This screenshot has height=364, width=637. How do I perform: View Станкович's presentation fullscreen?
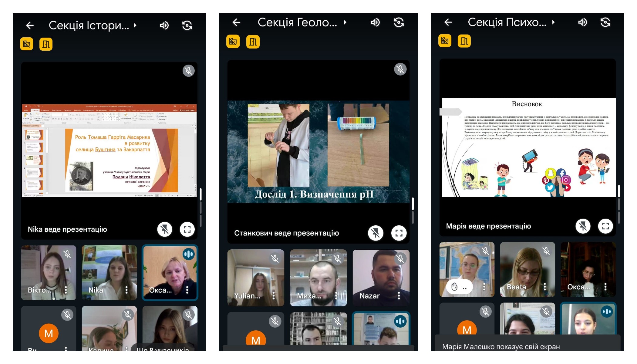(399, 233)
